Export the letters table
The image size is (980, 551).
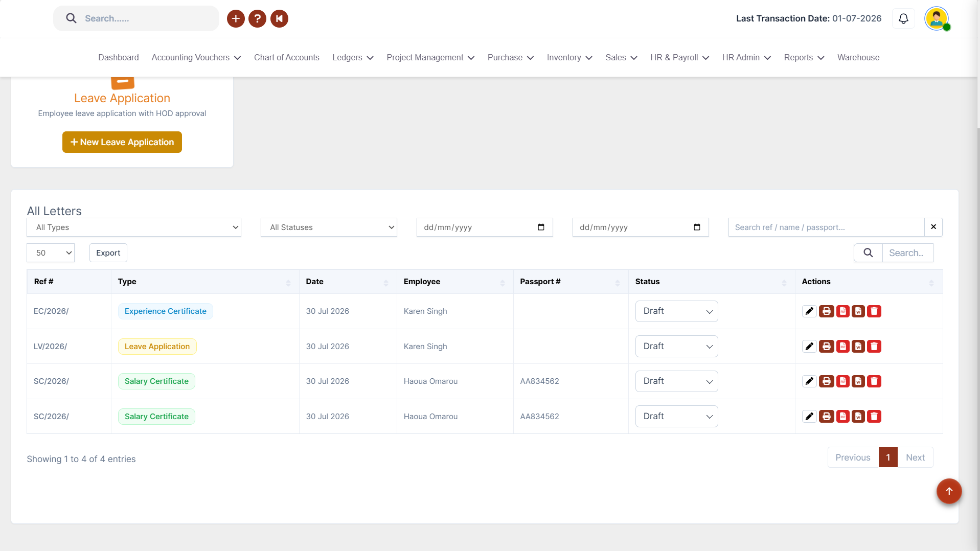[x=108, y=253]
